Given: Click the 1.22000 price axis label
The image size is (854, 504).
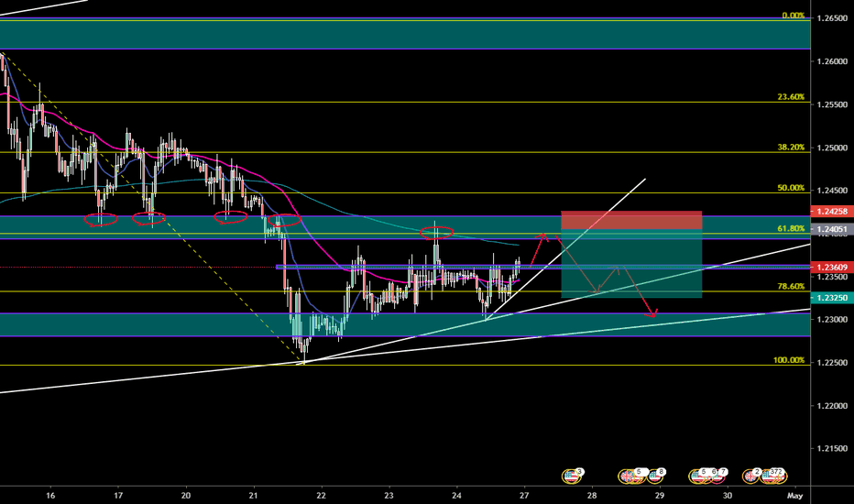Looking at the screenshot, I should click(832, 406).
